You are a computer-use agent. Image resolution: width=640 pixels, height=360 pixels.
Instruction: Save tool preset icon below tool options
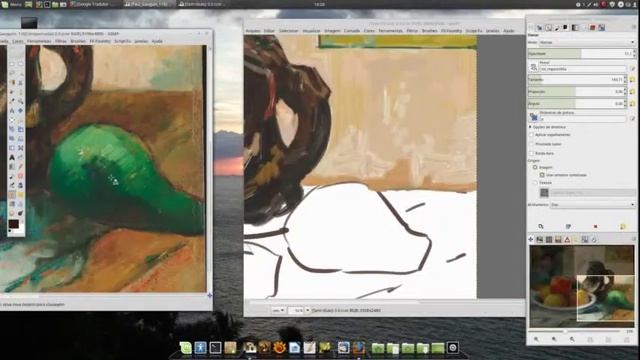[541, 226]
